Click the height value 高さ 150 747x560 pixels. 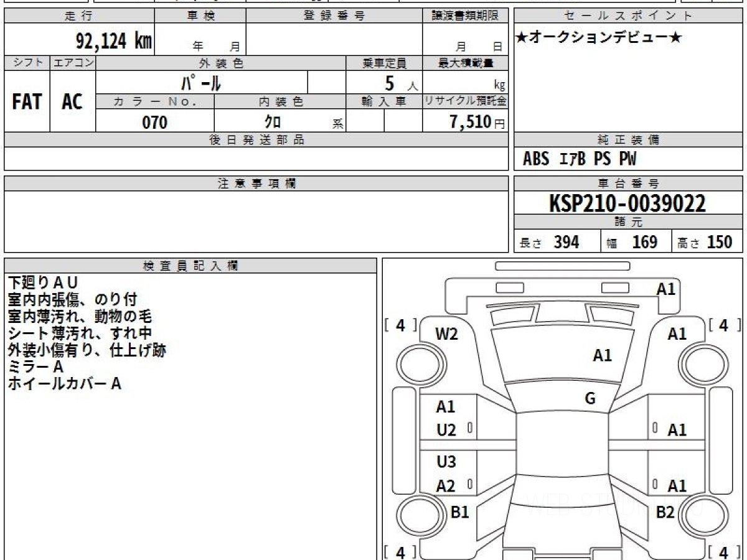[705, 242]
